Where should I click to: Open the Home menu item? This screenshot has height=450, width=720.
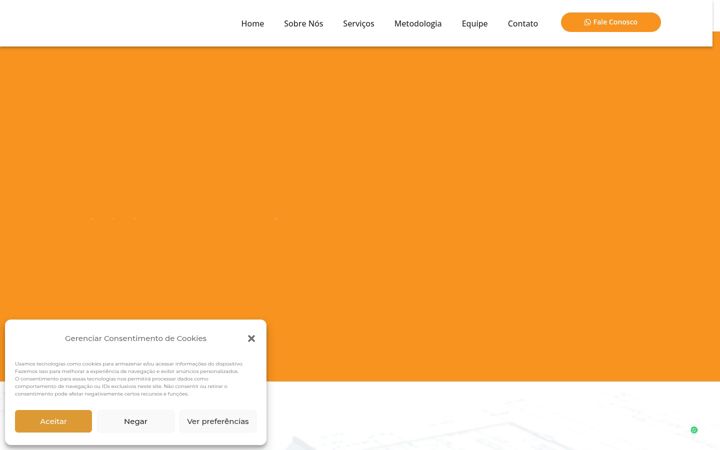(252, 23)
